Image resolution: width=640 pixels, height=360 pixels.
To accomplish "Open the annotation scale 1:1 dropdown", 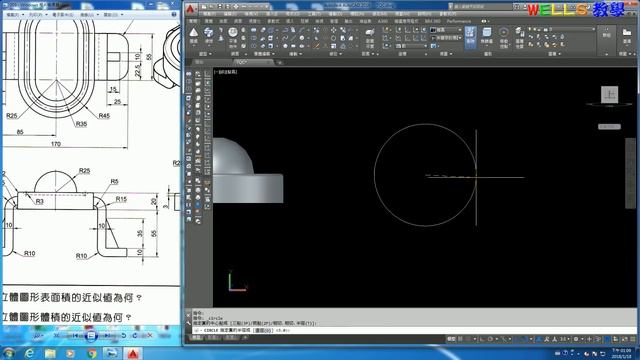I will [564, 339].
